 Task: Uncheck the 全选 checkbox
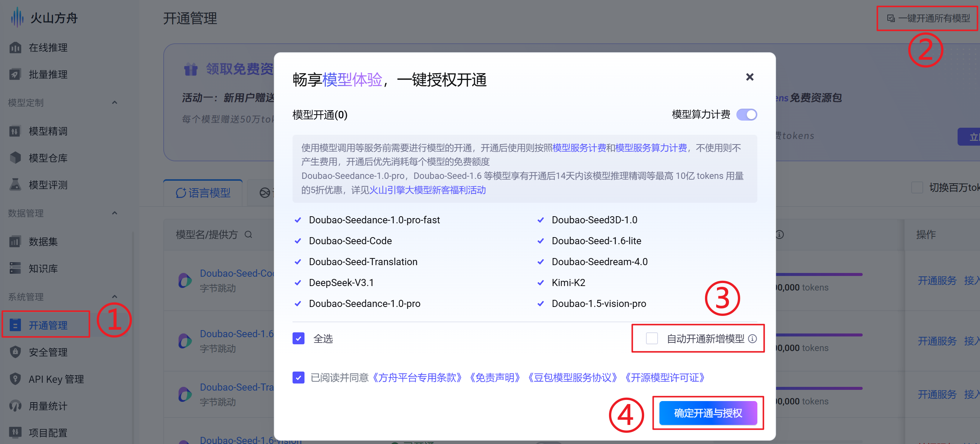(298, 338)
